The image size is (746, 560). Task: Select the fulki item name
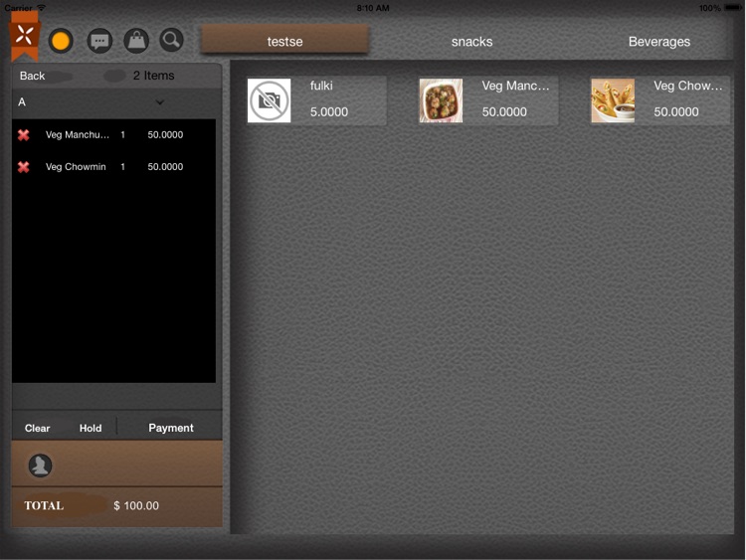coord(321,86)
